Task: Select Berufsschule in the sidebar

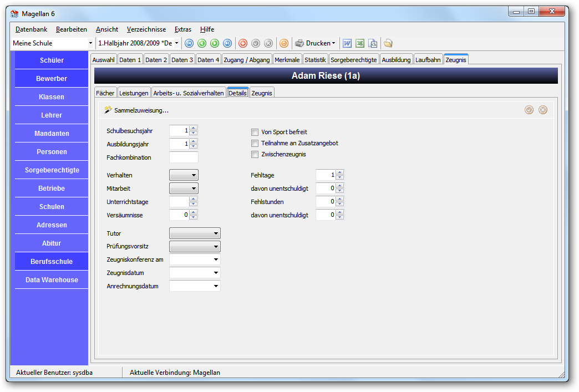Action: tap(52, 261)
